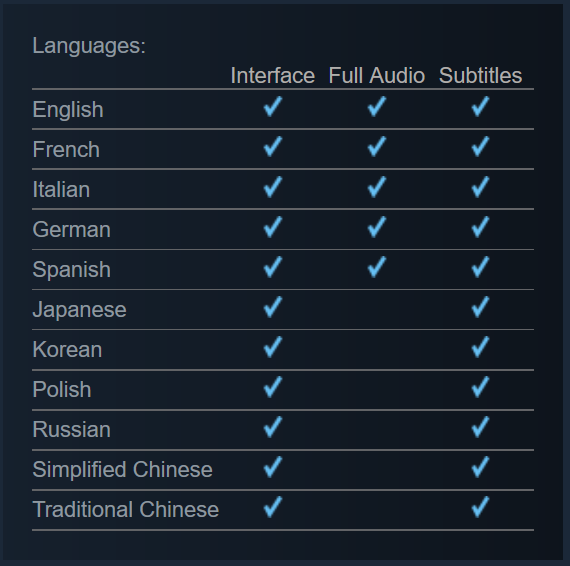Click the Traditional Chinese row label
The height and width of the screenshot is (566, 570).
click(x=126, y=509)
